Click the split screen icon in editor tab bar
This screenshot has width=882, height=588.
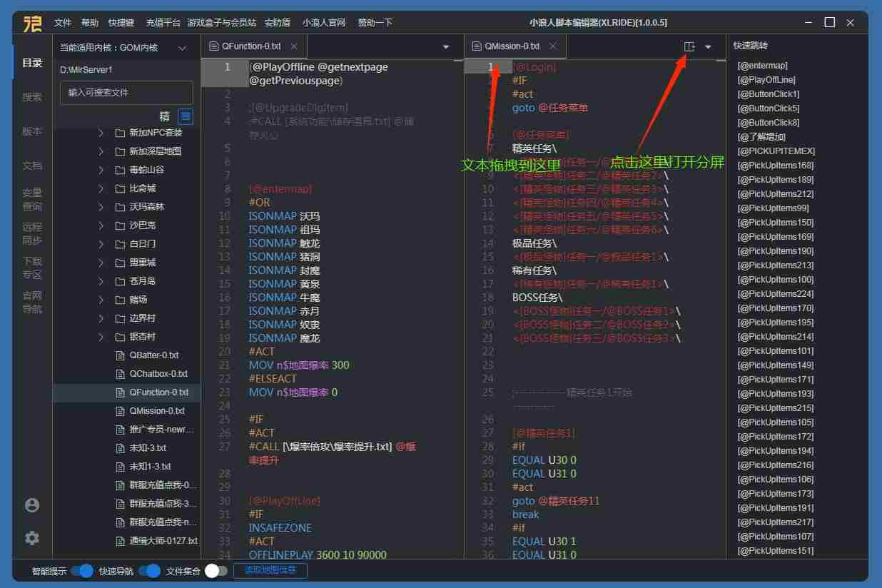689,47
